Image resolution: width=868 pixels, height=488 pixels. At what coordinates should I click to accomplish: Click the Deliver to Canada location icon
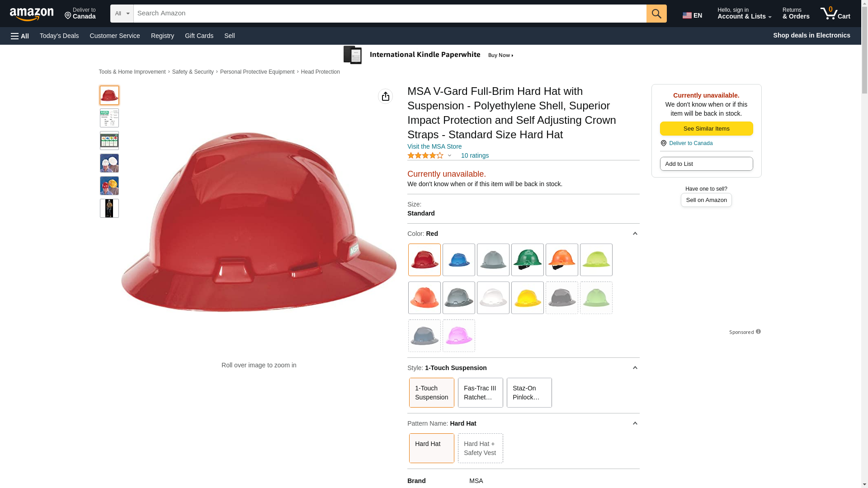point(664,143)
